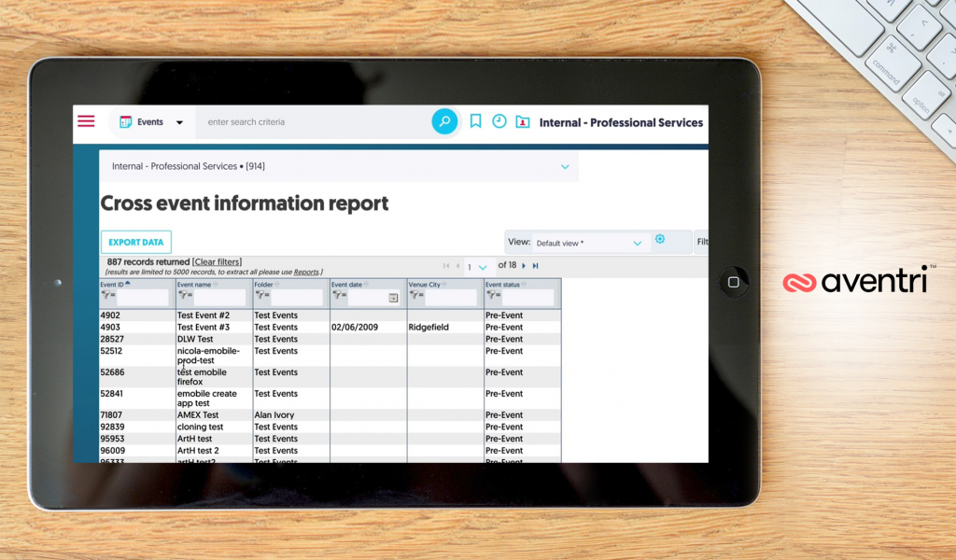956x560 pixels.
Task: Click the Event ID filter operator icon
Action: coord(105,297)
